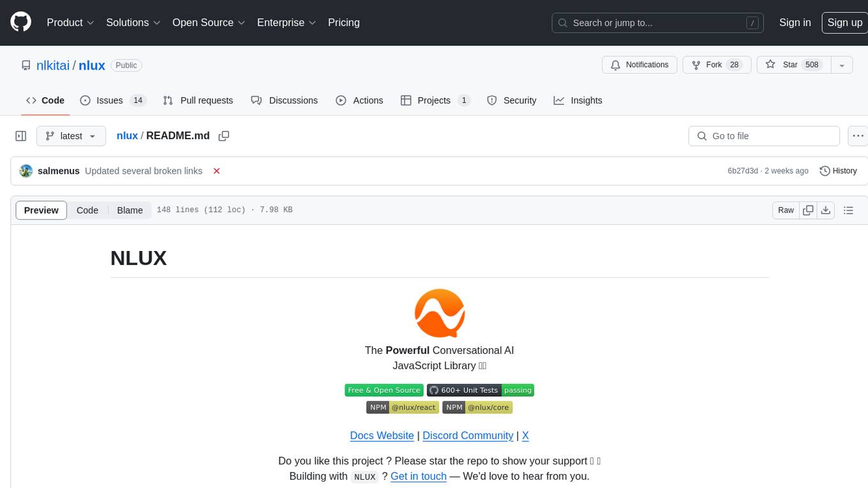Open the nlkitai owner profile

[x=53, y=65]
